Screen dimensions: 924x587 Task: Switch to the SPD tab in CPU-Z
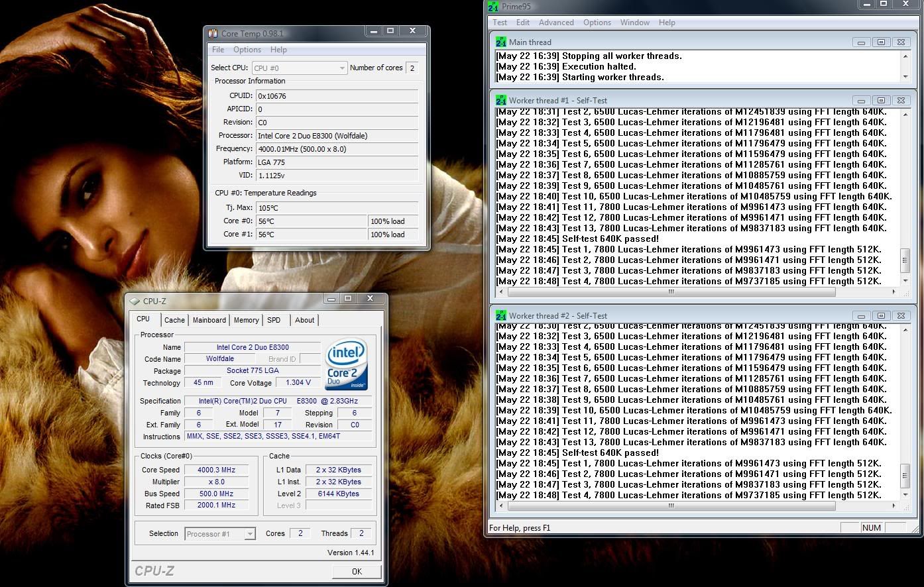point(274,320)
